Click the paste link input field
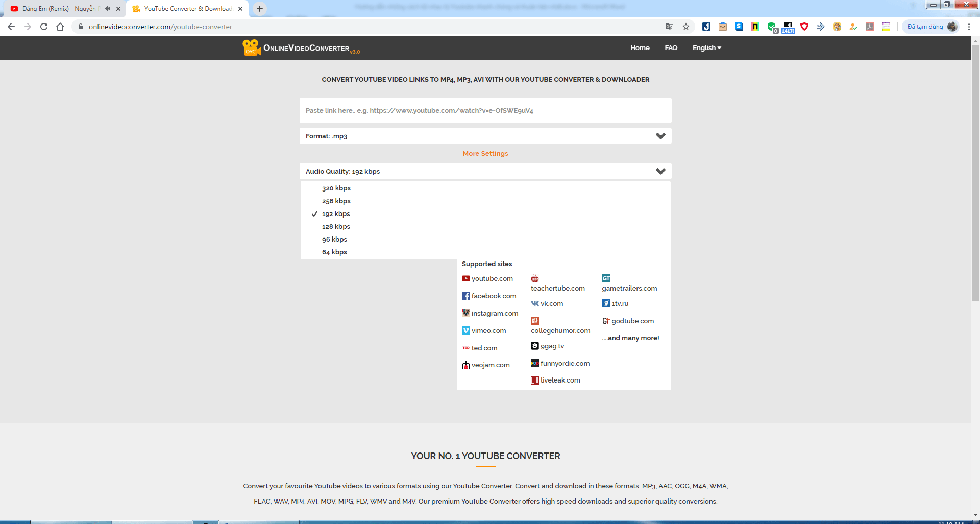 click(485, 110)
